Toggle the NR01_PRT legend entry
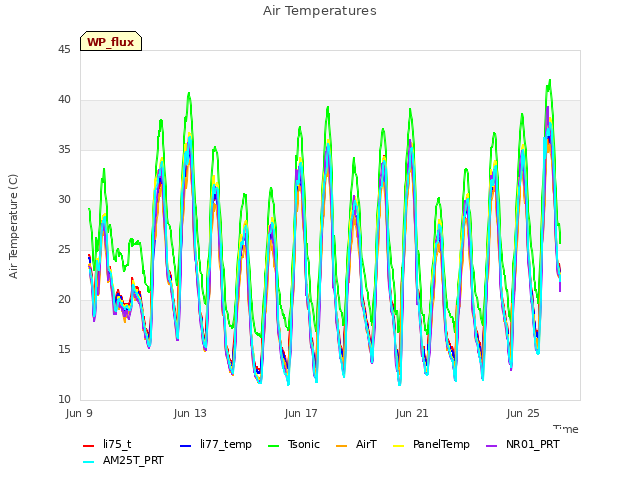Screen dimensions: 640x480 pyautogui.click(x=523, y=444)
